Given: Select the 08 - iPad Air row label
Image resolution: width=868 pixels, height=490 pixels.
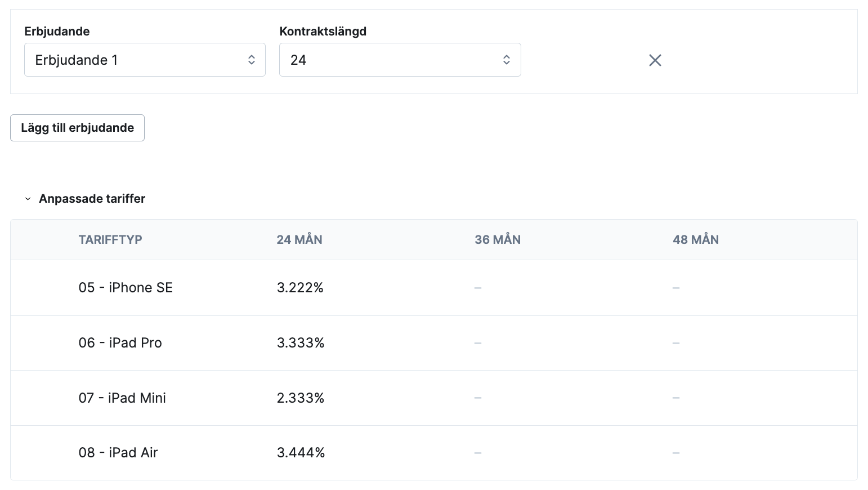Looking at the screenshot, I should (x=118, y=453).
